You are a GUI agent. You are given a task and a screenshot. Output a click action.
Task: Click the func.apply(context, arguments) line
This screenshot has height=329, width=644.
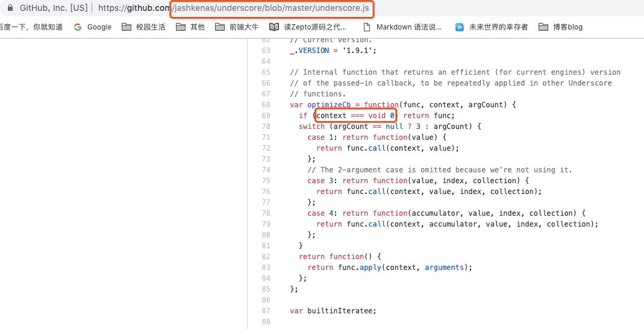point(390,268)
